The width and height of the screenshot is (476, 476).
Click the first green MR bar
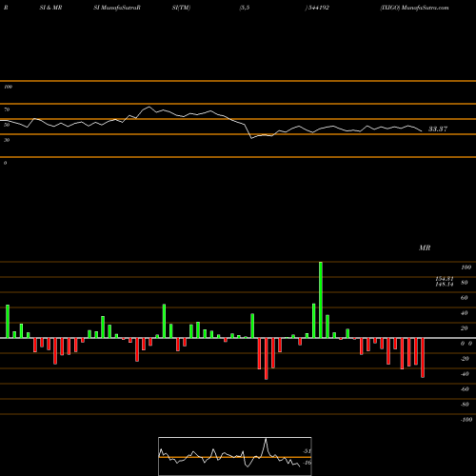(8, 322)
